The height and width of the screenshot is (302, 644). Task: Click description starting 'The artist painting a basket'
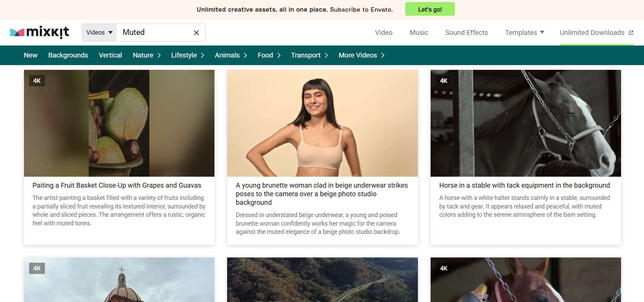[x=119, y=210]
